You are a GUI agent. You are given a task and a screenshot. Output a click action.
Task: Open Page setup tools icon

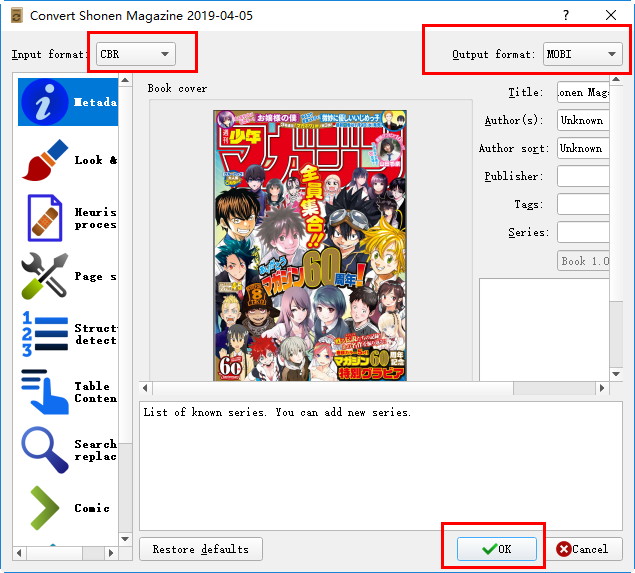[x=45, y=276]
